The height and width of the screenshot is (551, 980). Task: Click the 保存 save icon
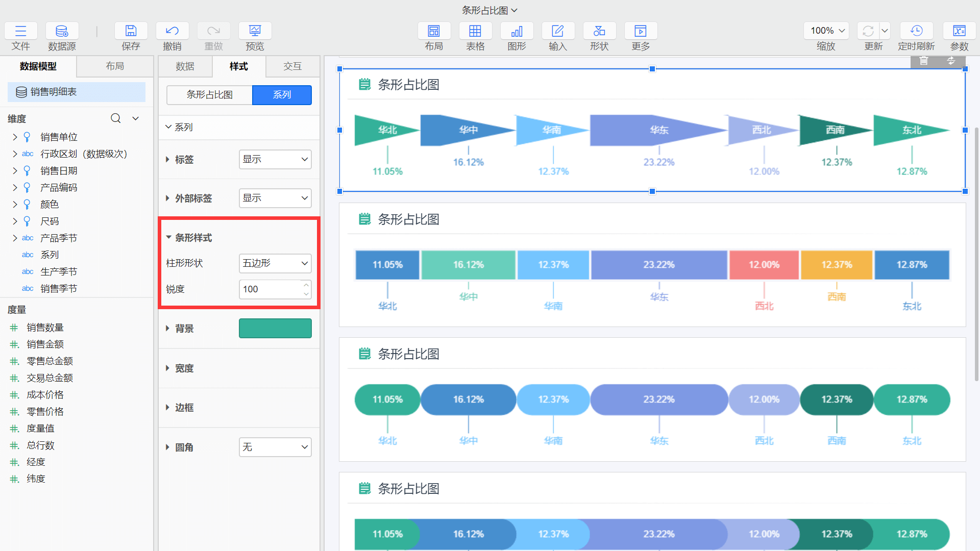(131, 32)
